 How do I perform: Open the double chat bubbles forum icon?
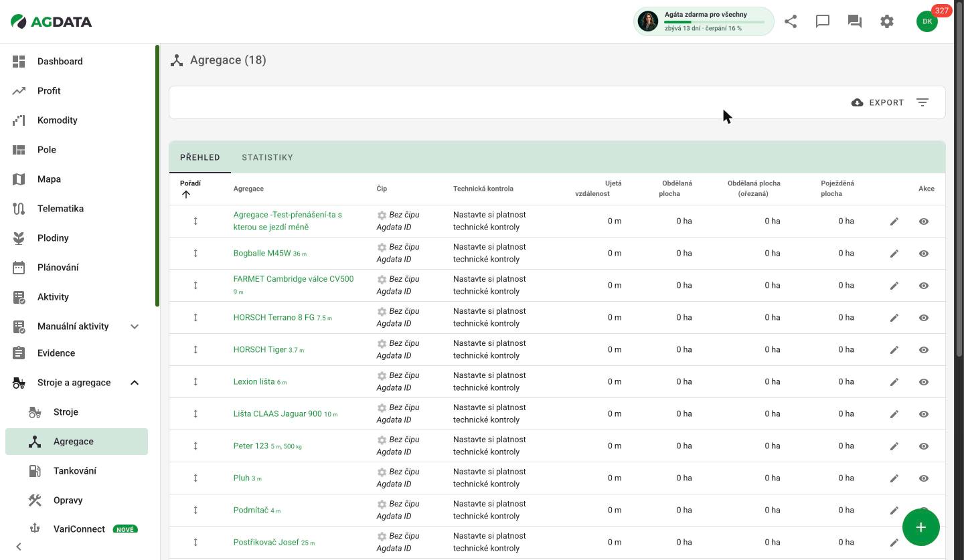click(x=855, y=21)
